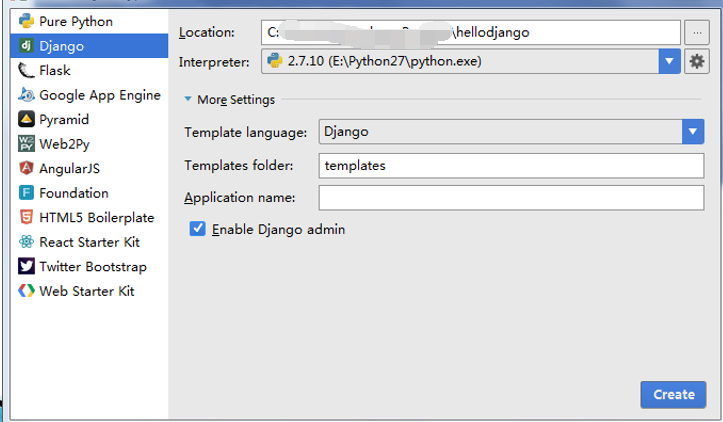This screenshot has height=422, width=723.
Task: Select "Google App Engine" text entry
Action: [100, 95]
